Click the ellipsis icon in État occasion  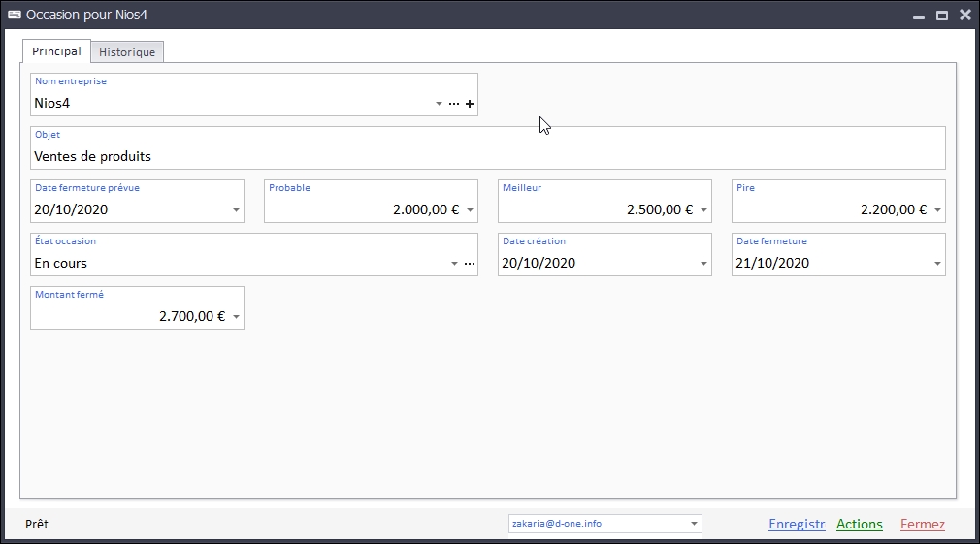tap(470, 264)
